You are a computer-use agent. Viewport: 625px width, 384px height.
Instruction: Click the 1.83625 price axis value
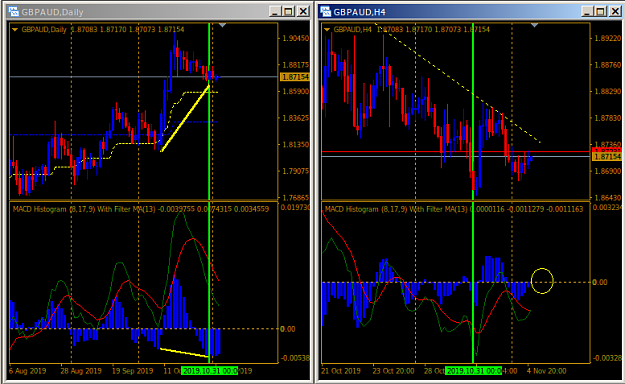click(295, 118)
